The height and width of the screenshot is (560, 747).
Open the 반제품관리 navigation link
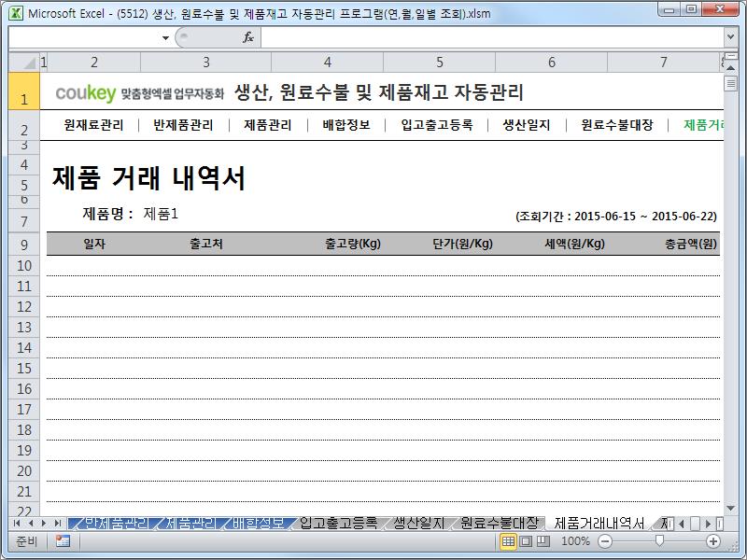183,125
